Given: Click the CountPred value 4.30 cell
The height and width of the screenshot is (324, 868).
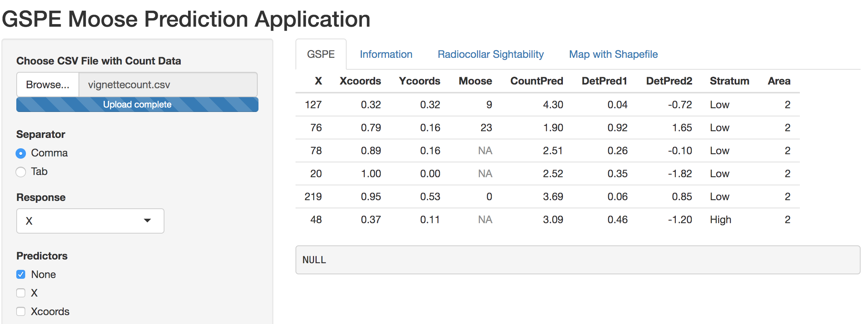Looking at the screenshot, I should click(x=553, y=105).
